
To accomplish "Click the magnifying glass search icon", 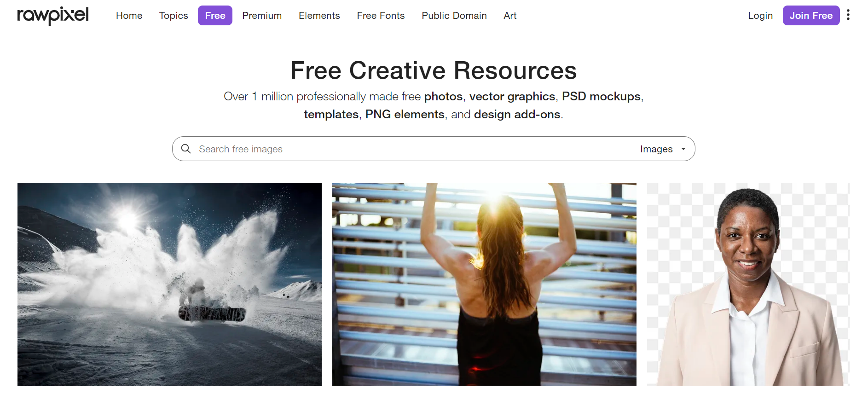I will pyautogui.click(x=186, y=149).
